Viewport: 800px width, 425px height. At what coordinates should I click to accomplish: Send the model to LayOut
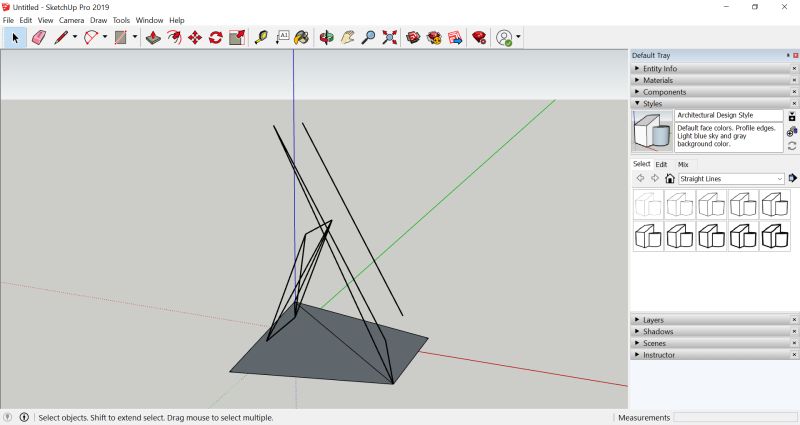(x=455, y=38)
